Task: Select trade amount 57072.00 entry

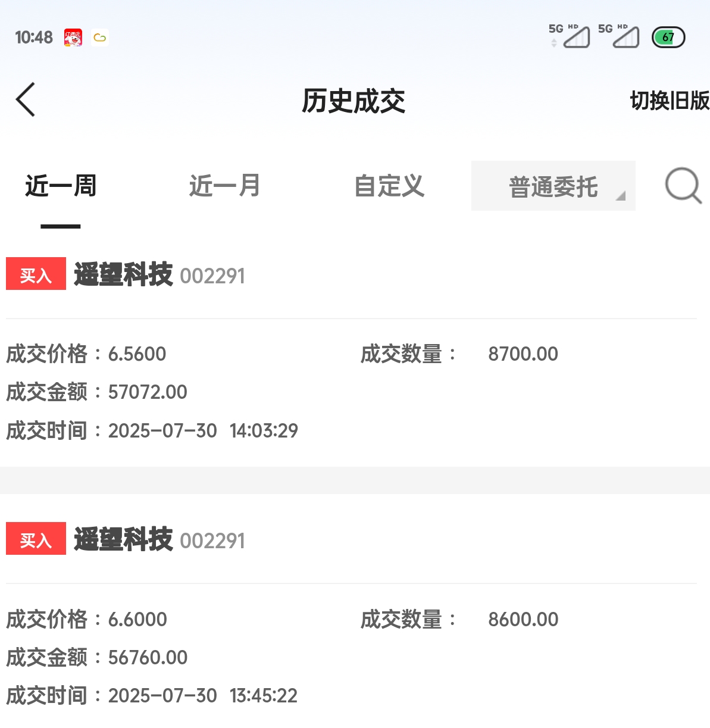Action: coord(96,392)
